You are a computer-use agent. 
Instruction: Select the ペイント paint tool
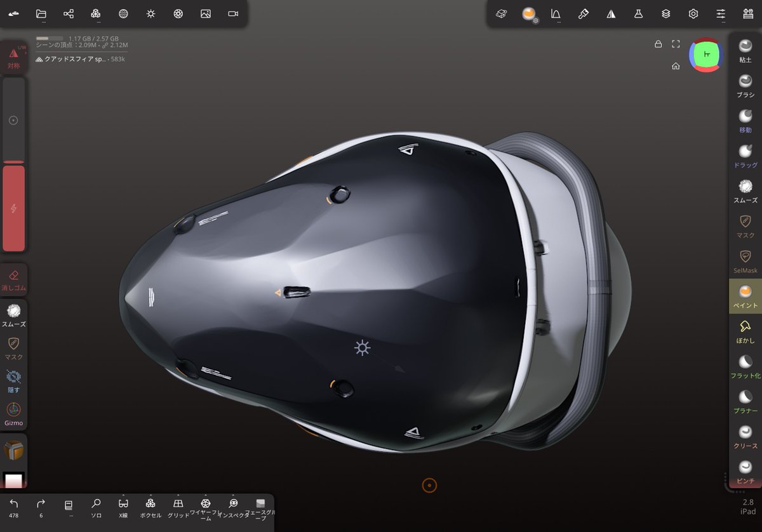745,296
